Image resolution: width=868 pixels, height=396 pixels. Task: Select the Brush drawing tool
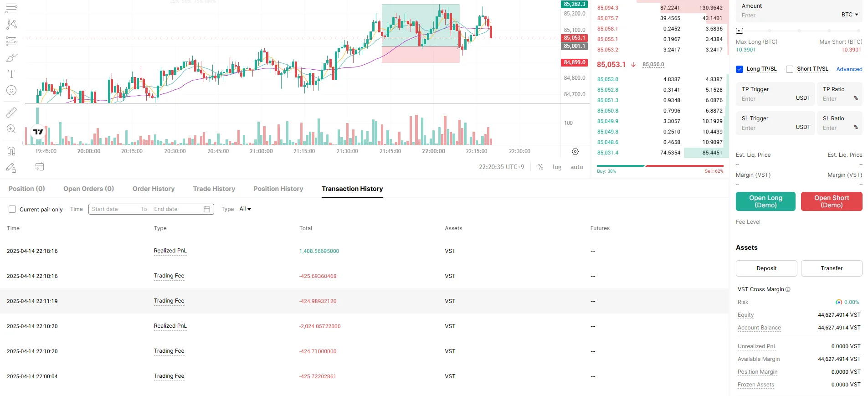11,57
